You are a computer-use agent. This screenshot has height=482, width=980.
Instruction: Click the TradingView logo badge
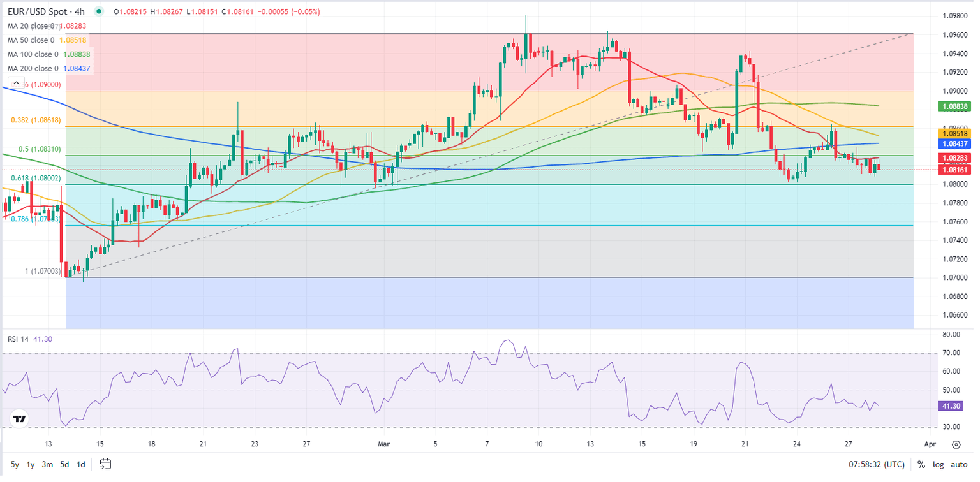point(20,419)
